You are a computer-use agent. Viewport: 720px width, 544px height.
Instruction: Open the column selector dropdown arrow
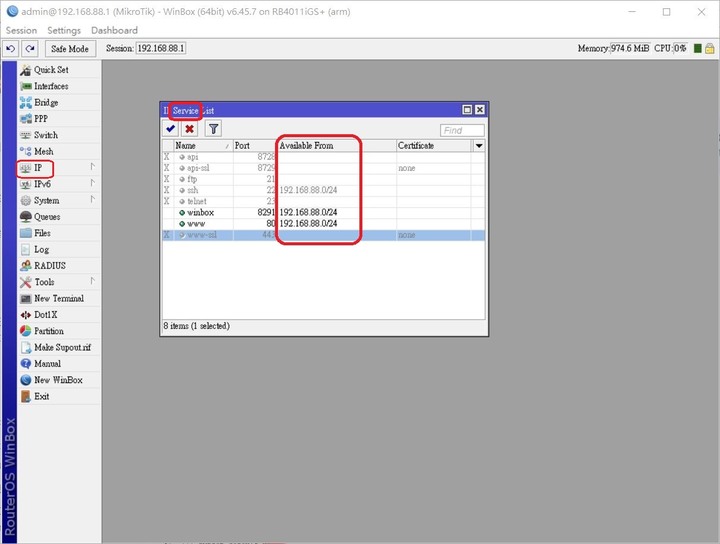(479, 146)
